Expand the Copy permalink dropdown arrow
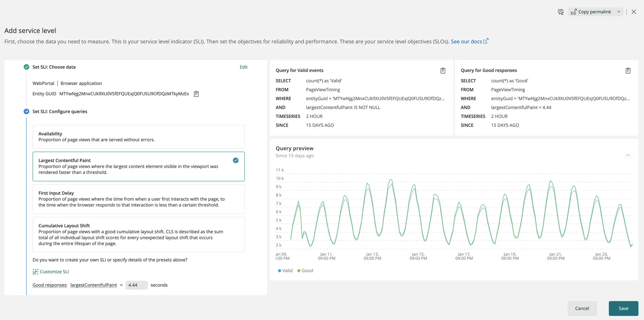The width and height of the screenshot is (644, 320). pyautogui.click(x=619, y=12)
